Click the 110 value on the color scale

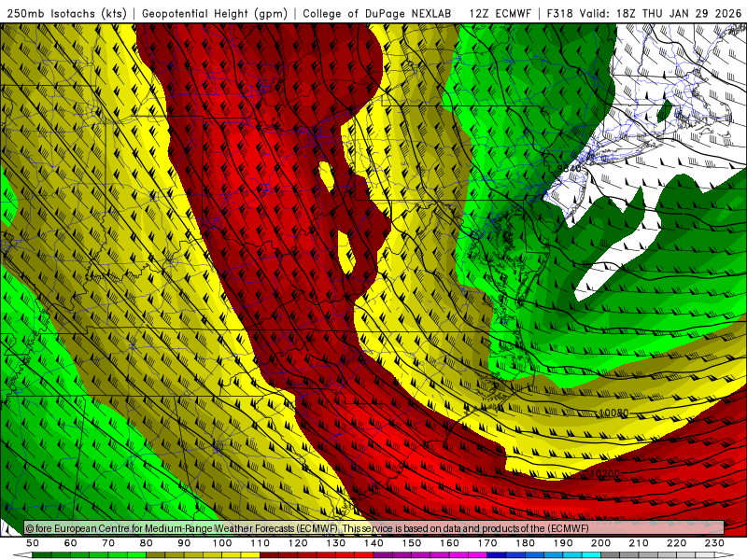click(261, 543)
